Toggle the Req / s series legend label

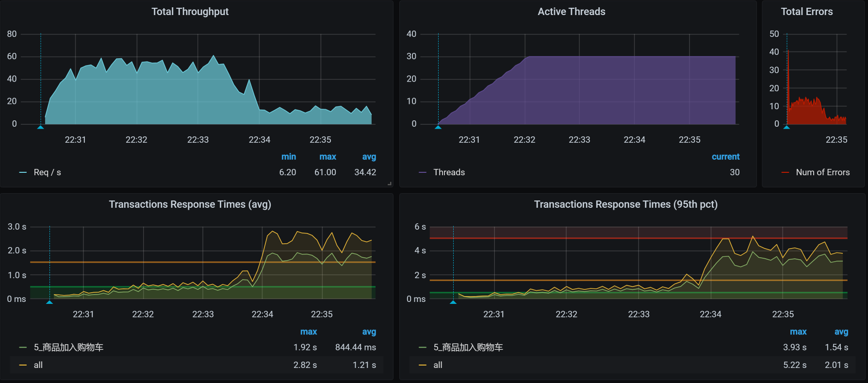[47, 172]
